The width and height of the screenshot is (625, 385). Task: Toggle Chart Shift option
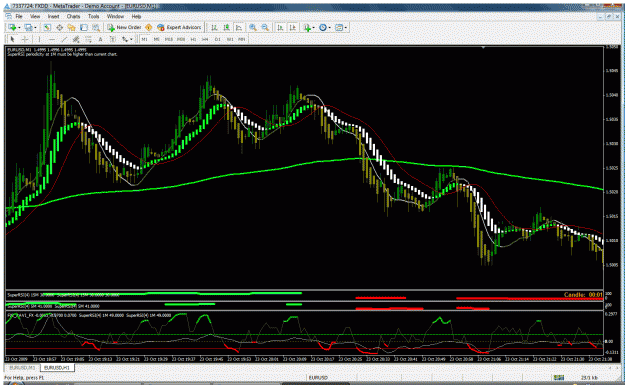coord(293,28)
